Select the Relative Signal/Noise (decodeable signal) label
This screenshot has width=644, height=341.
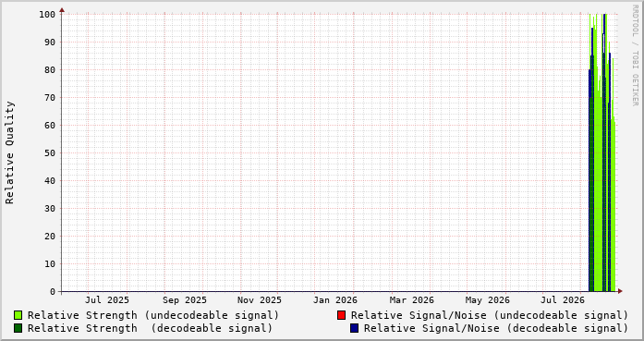(496, 328)
